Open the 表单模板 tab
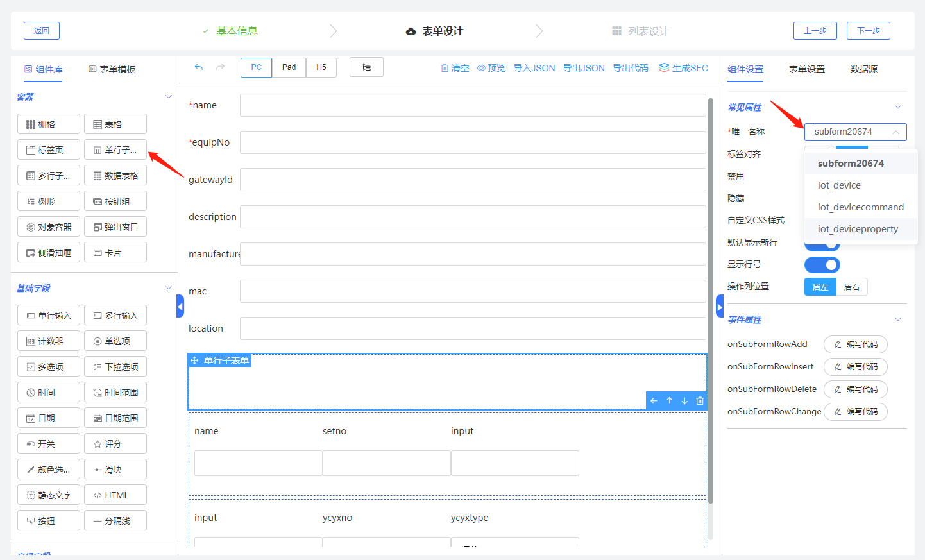Screen dimensions: 925x560 [112, 69]
